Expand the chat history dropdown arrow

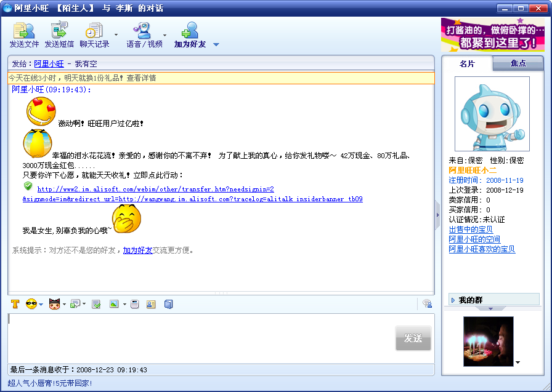click(116, 35)
